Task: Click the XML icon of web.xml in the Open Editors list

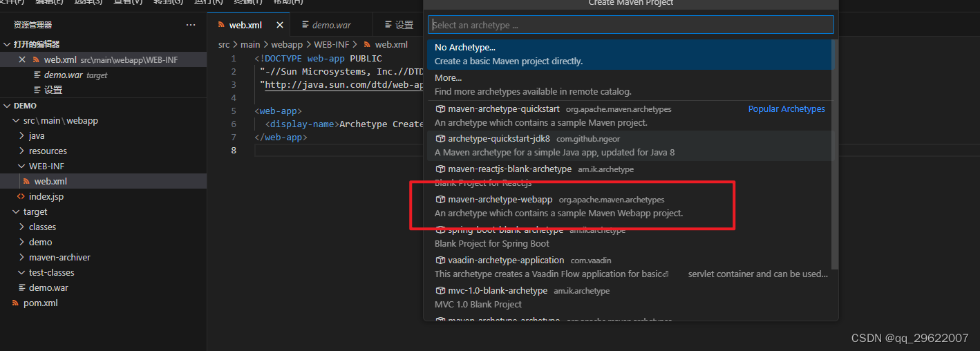Action: pos(37,60)
